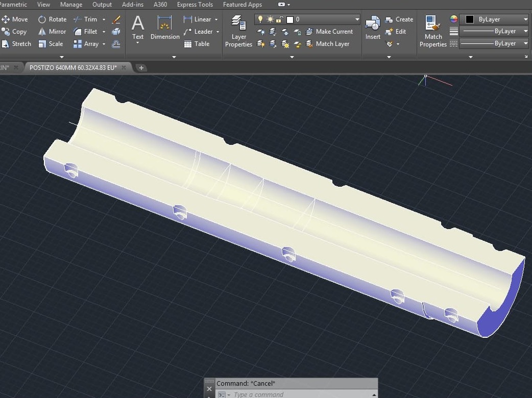Select the Linear dimension tool

click(198, 19)
